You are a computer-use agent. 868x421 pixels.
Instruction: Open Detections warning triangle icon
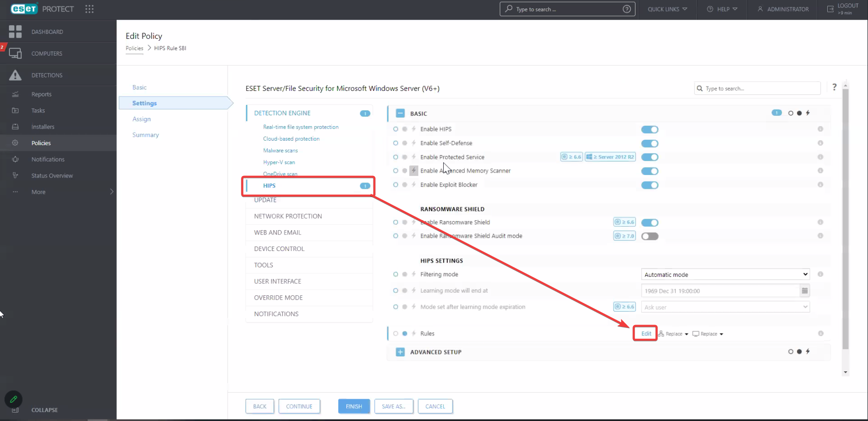pyautogui.click(x=15, y=75)
